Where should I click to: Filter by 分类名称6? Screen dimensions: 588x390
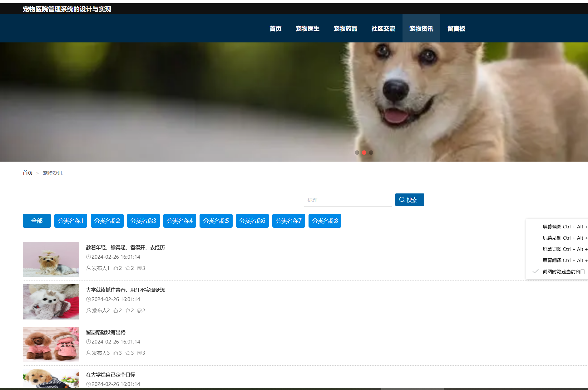point(252,221)
